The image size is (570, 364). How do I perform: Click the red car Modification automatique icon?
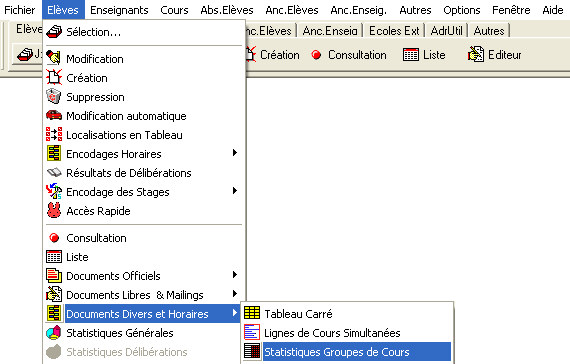coord(54,116)
